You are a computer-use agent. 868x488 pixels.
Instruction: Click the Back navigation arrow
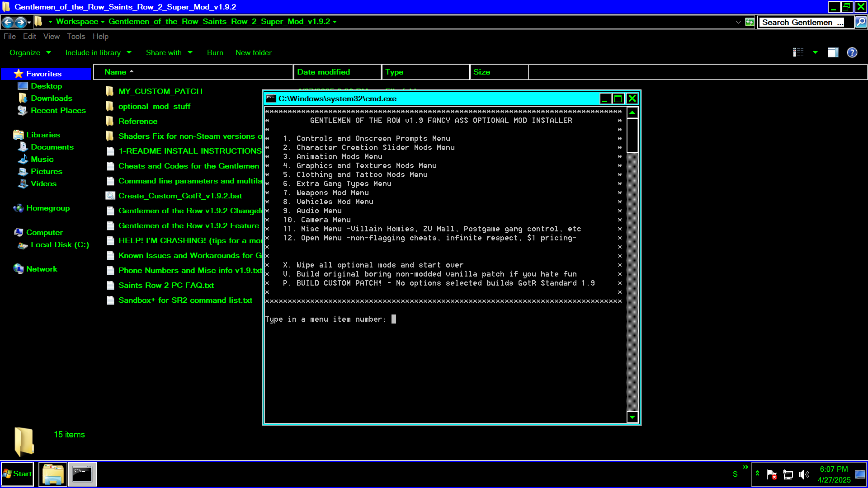coord(8,22)
